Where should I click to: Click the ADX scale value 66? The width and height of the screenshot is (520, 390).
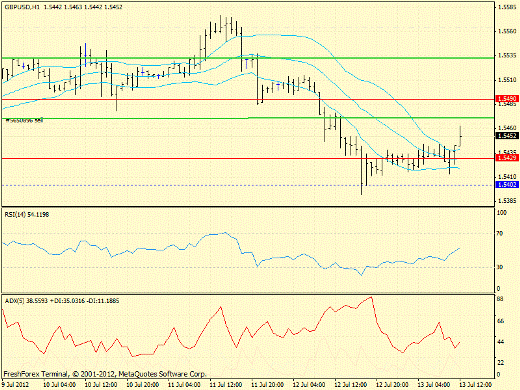pos(500,321)
